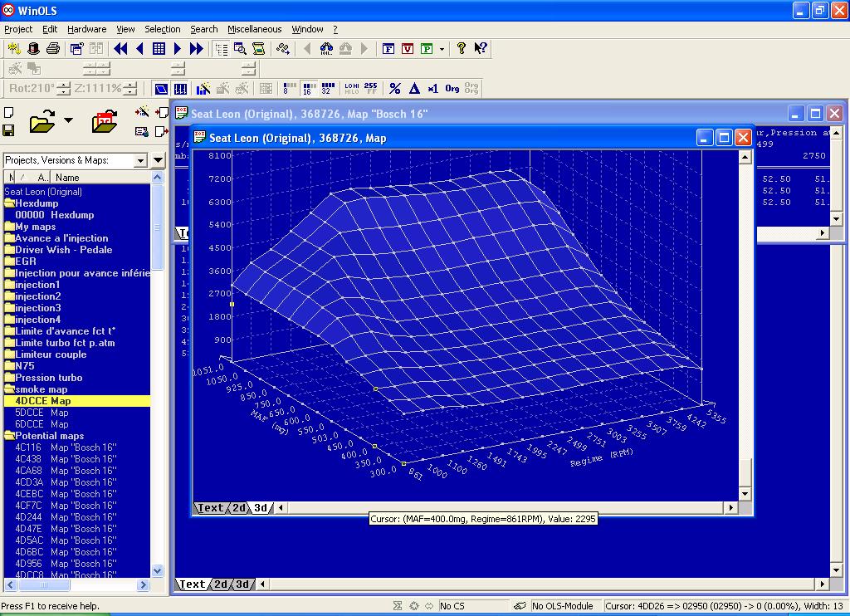Click the black arrow button beside combo box
Screen dimensions: 850x616
tap(159, 160)
